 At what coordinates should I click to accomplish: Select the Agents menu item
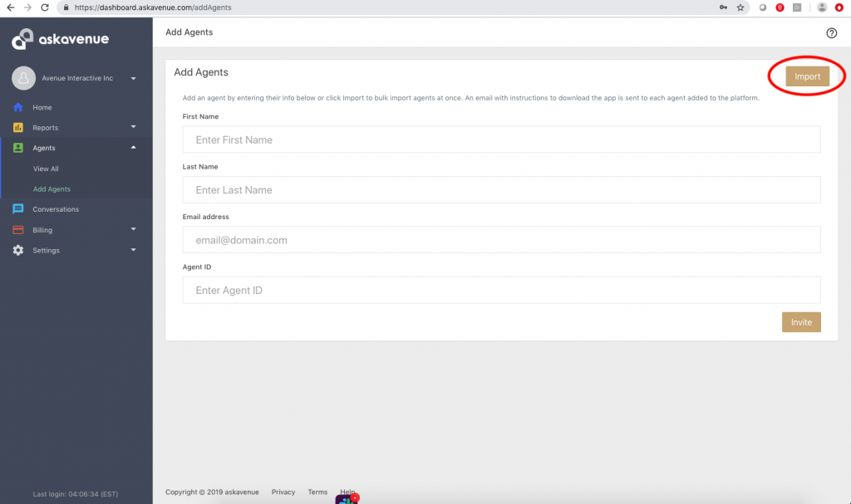(44, 148)
